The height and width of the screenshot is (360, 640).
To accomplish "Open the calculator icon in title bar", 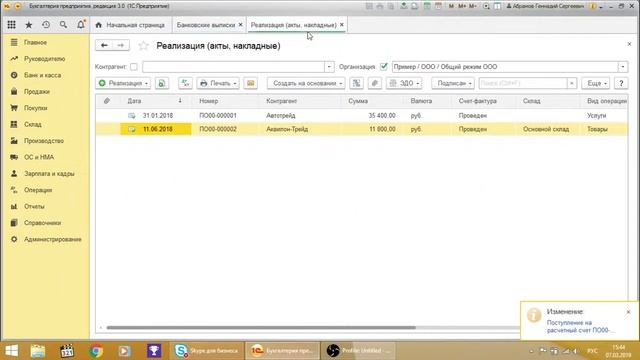I will [427, 6].
